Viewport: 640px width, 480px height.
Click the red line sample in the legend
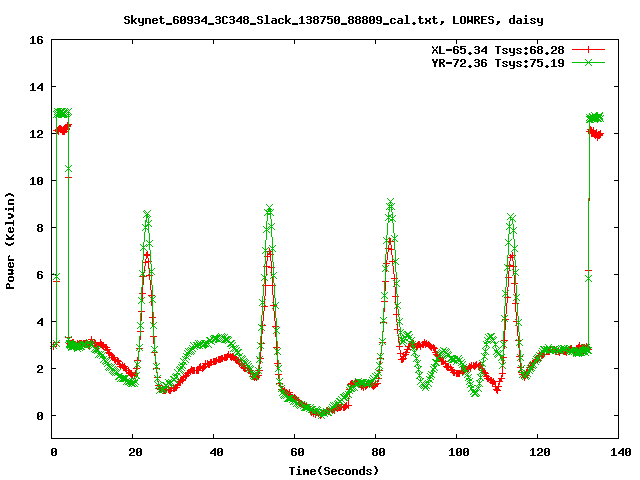coord(588,50)
